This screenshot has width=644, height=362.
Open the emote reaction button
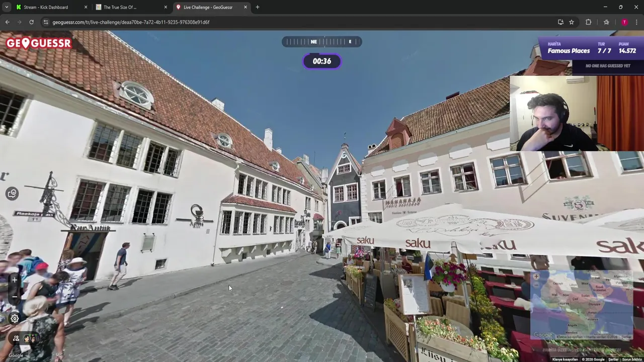coord(12,194)
